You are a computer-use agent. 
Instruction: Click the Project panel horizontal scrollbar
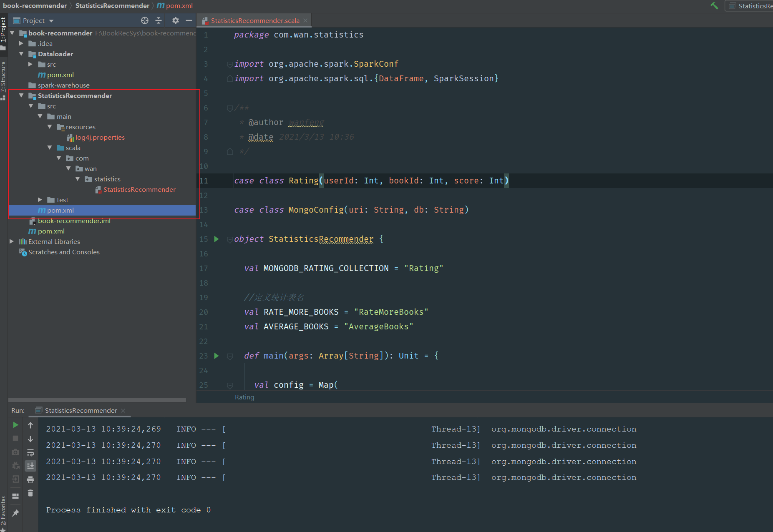tap(97, 400)
